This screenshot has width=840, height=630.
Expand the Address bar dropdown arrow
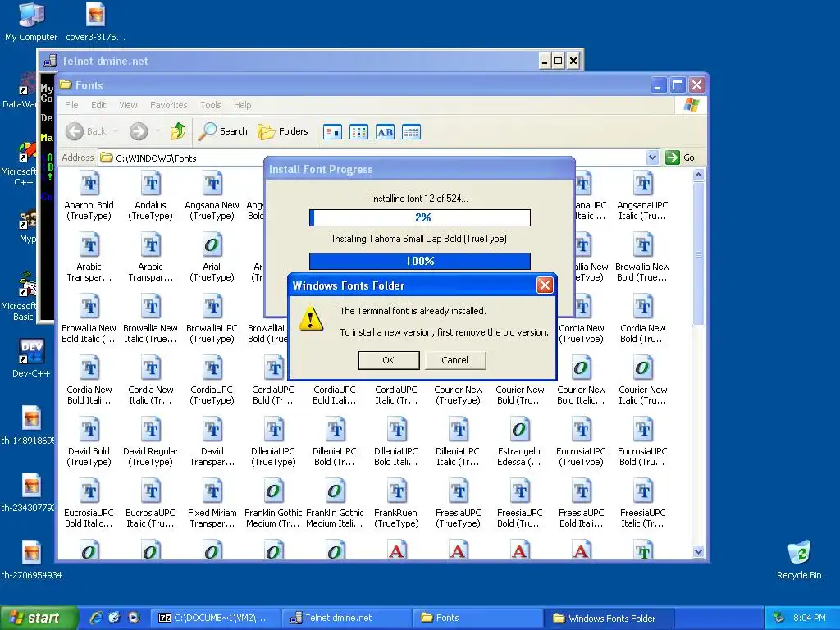pyautogui.click(x=652, y=157)
